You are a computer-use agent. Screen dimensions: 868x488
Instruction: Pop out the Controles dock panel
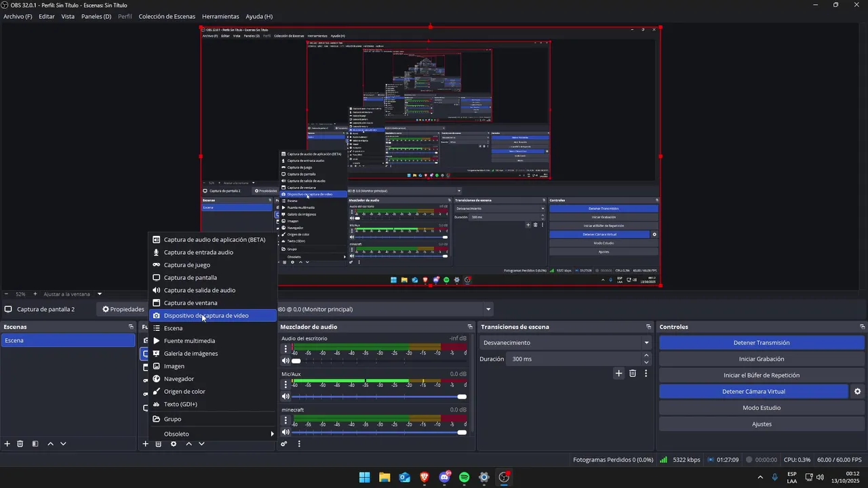pyautogui.click(x=862, y=327)
